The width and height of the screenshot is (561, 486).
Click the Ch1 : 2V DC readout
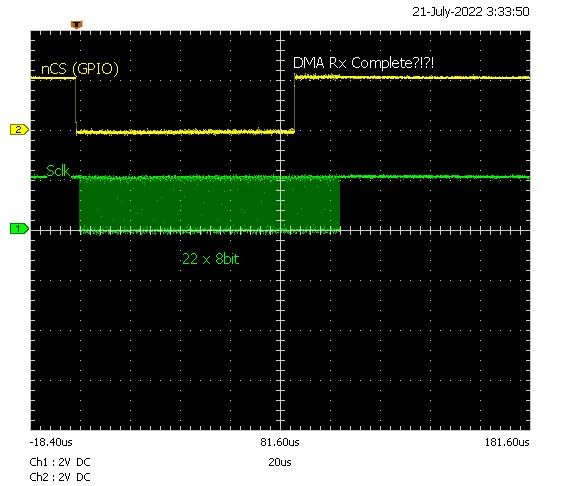60,462
